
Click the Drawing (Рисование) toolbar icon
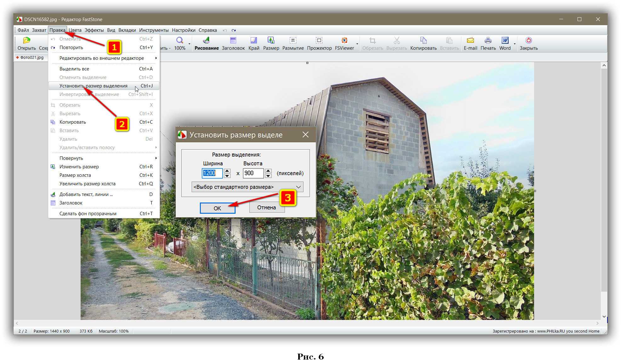pyautogui.click(x=206, y=41)
